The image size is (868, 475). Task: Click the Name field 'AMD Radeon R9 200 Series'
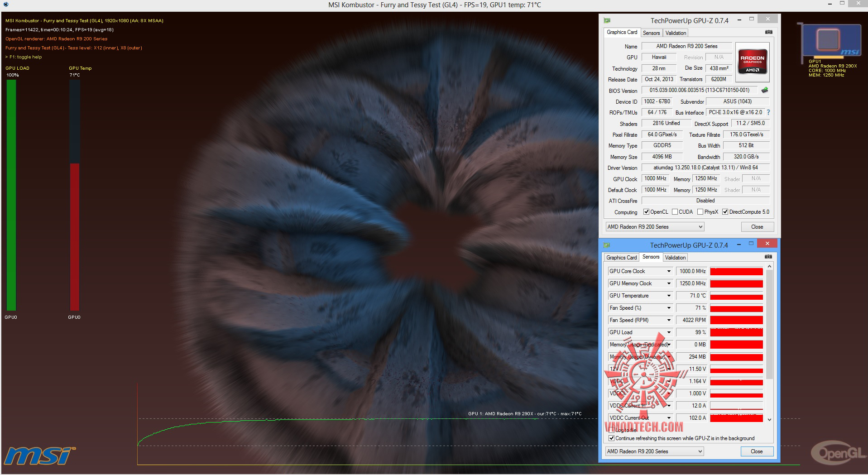(686, 46)
